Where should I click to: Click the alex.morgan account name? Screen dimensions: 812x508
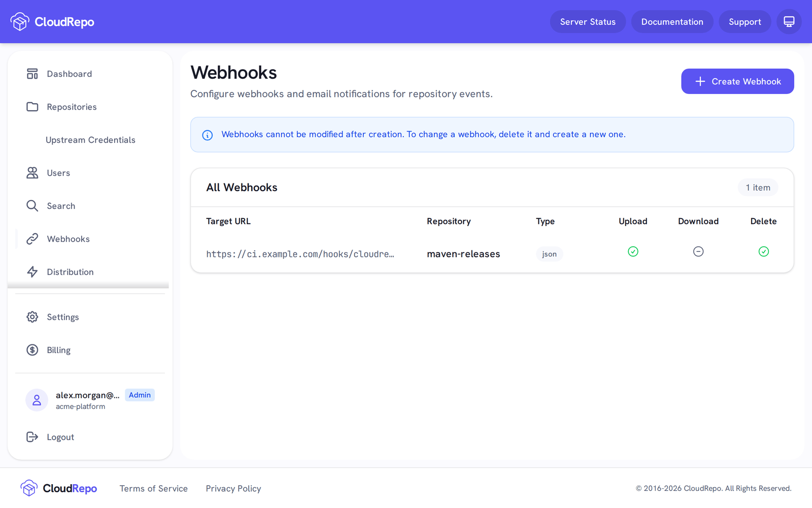coord(88,395)
